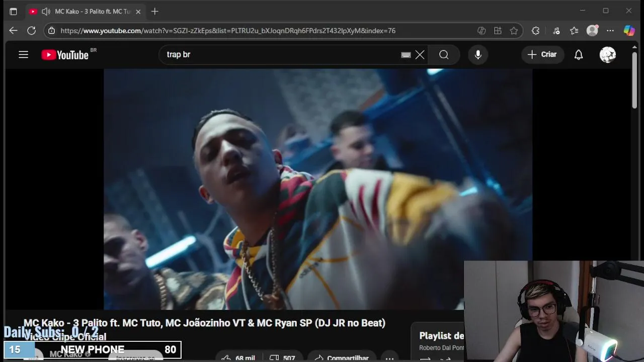Open the Copilot sidebar icon
This screenshot has height=362, width=644.
click(629, 31)
